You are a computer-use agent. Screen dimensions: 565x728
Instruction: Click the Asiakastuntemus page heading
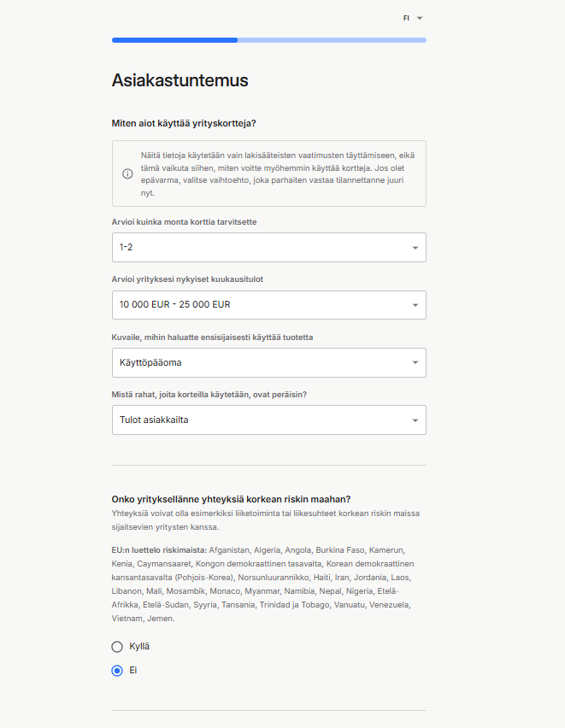click(x=180, y=81)
